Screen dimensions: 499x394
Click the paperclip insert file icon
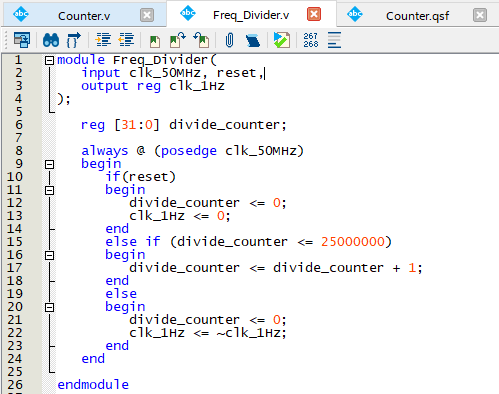click(229, 40)
